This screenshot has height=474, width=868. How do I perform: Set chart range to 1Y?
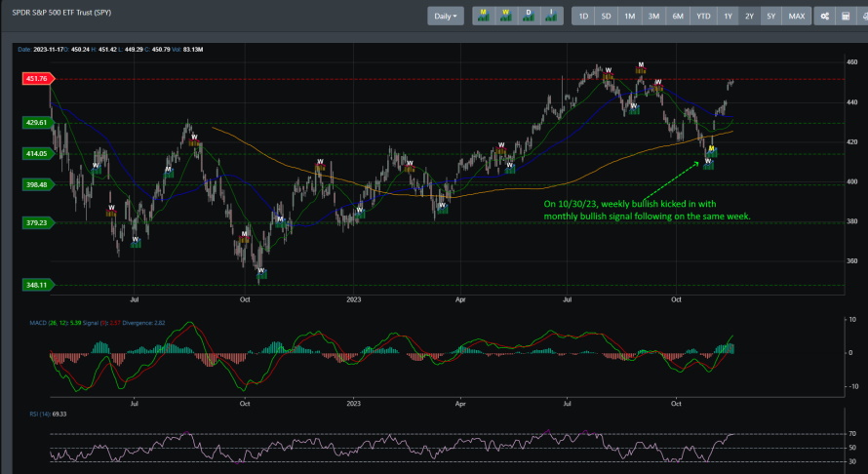coord(728,16)
